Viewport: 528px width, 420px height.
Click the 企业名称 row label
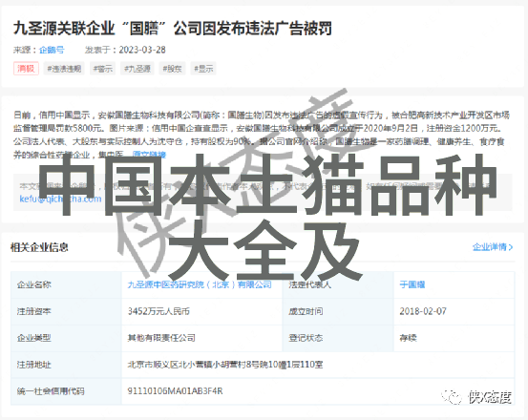coord(34,284)
